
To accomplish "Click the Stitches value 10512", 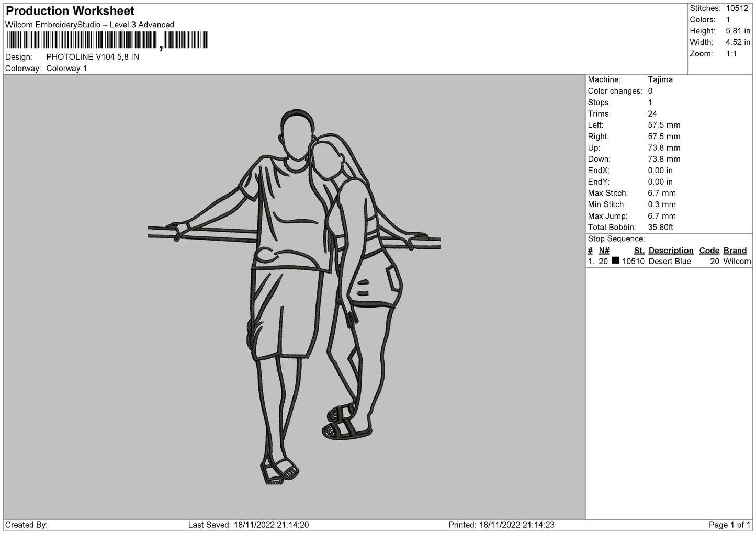I will tap(738, 8).
